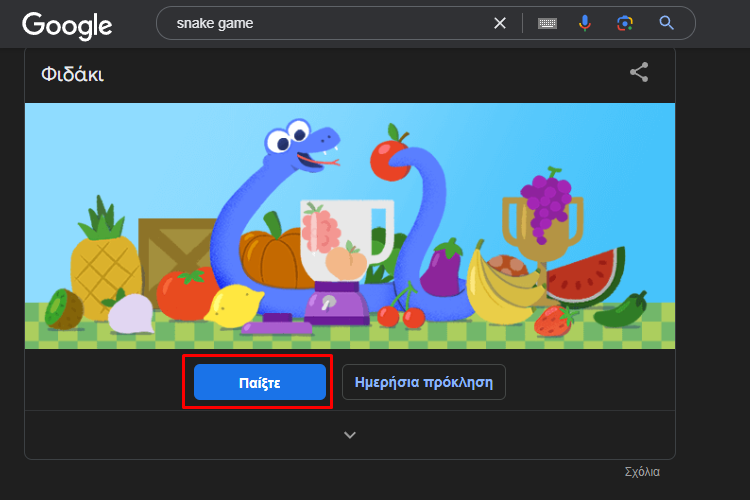This screenshot has height=500, width=750.
Task: Open the Σχόλια feedback link
Action: click(642, 472)
